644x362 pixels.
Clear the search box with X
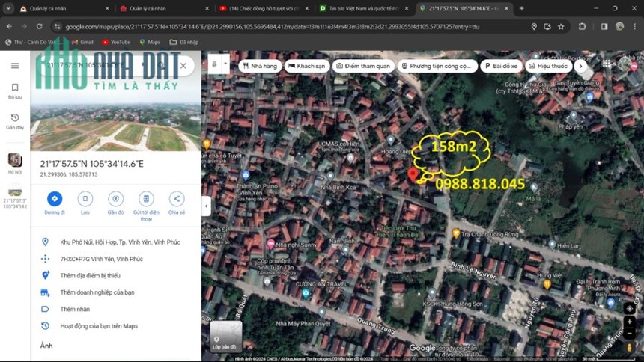pos(183,66)
